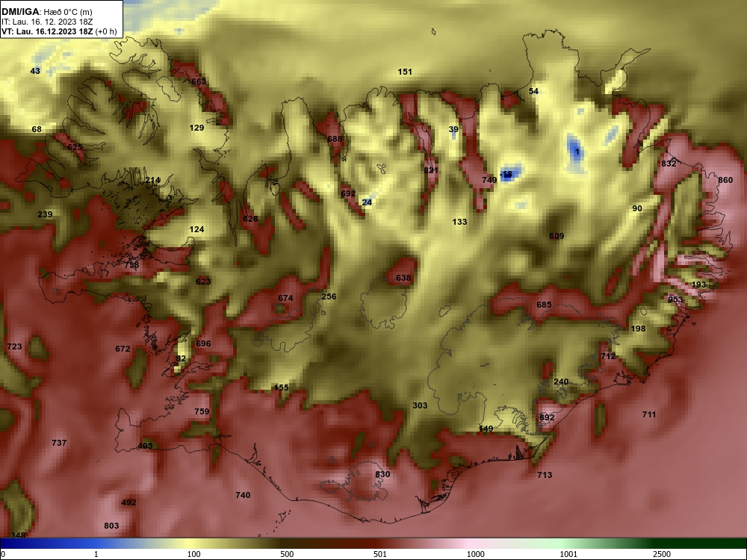Image resolution: width=747 pixels, height=560 pixels.
Task: Click the 892 value on the map
Action: (x=547, y=417)
